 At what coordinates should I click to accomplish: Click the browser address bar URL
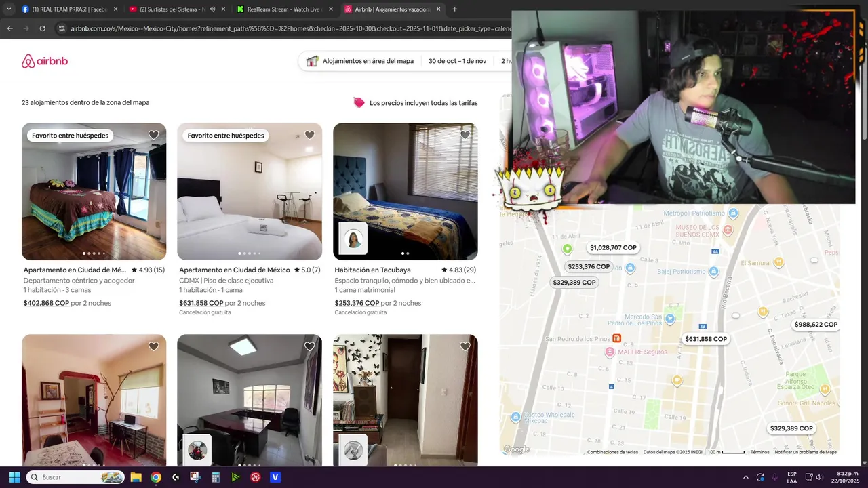290,28
